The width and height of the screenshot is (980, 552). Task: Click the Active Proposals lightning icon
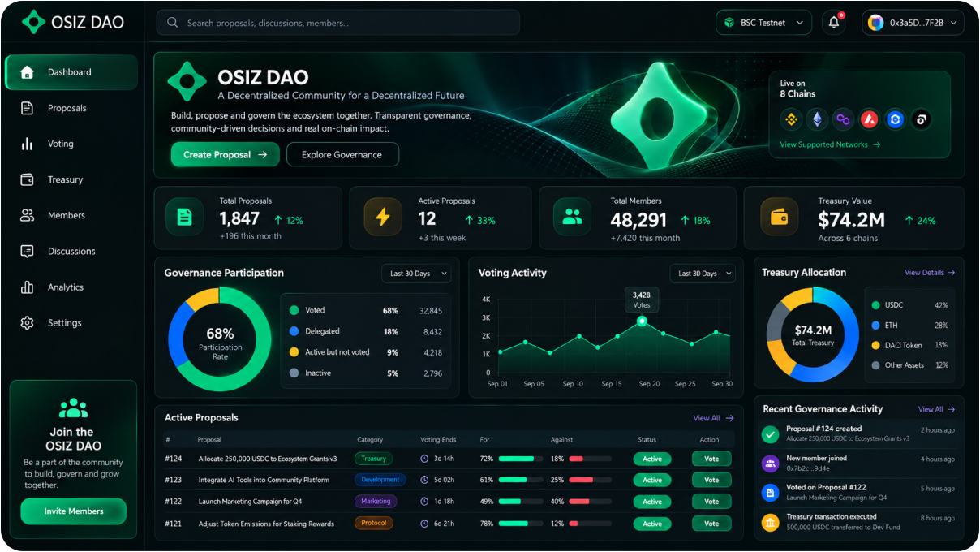tap(383, 218)
